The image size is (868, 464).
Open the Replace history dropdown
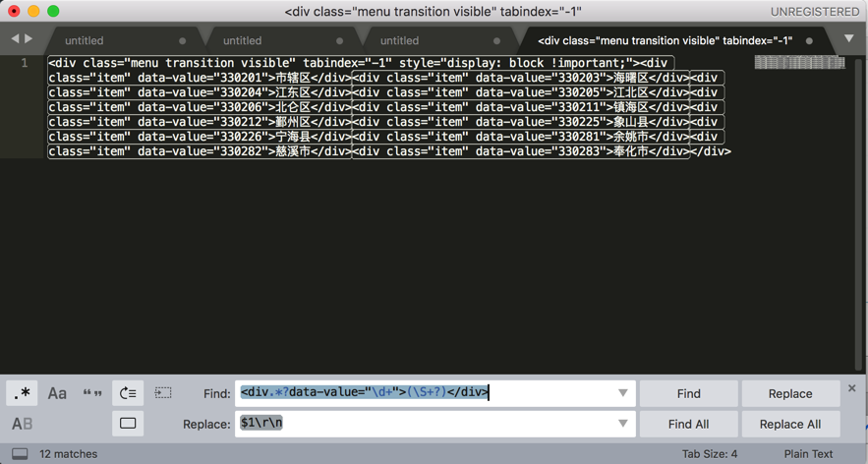click(x=622, y=424)
